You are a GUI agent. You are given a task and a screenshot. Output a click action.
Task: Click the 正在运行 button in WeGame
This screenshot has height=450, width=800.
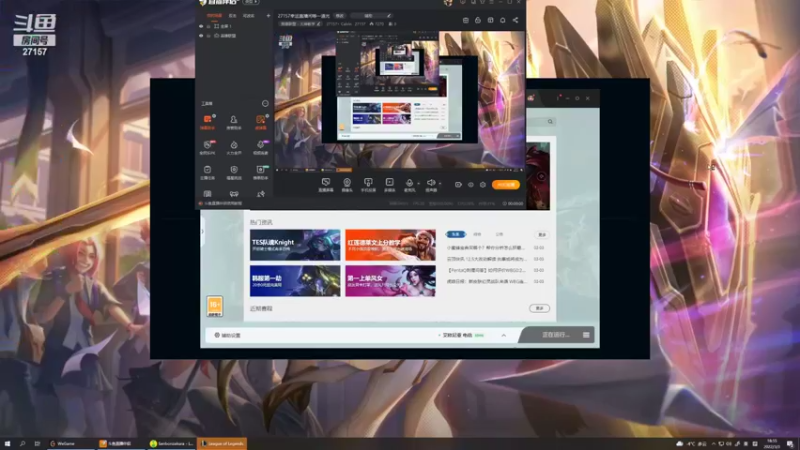click(555, 335)
